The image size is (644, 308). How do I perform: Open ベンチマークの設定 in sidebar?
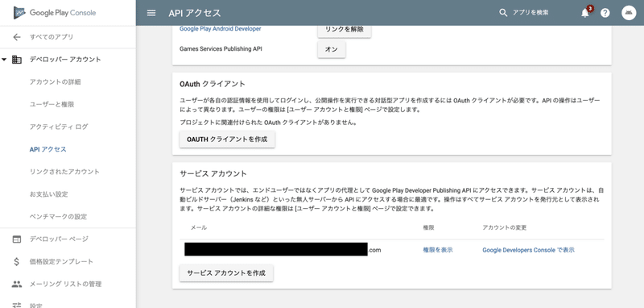pos(58,216)
